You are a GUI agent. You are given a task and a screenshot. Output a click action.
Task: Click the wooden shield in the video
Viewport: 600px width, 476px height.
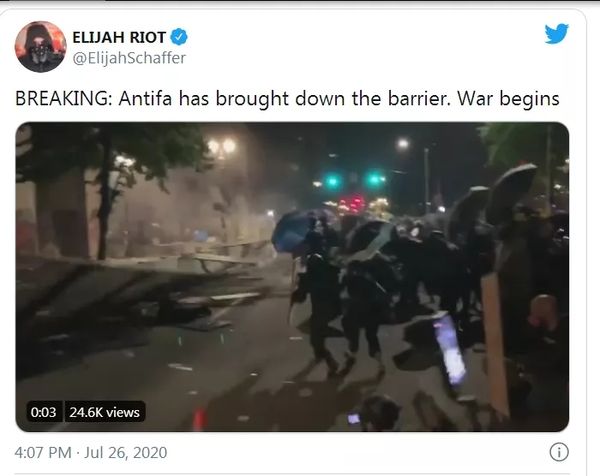point(494,344)
